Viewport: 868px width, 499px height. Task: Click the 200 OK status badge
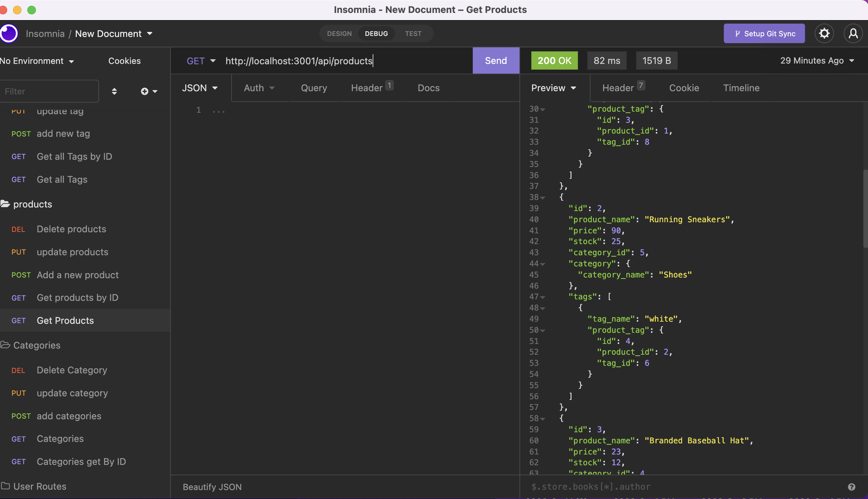tap(554, 61)
